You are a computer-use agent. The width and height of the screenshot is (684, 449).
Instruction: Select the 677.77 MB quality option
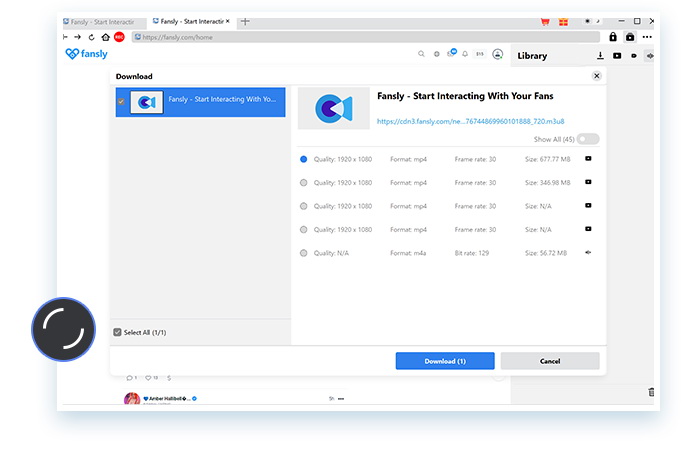pyautogui.click(x=304, y=159)
